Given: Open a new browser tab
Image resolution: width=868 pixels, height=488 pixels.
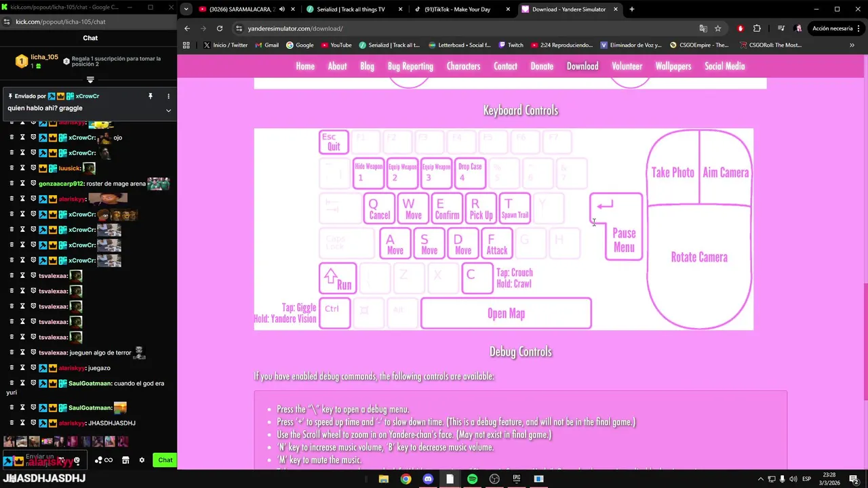Looking at the screenshot, I should pyautogui.click(x=632, y=9).
